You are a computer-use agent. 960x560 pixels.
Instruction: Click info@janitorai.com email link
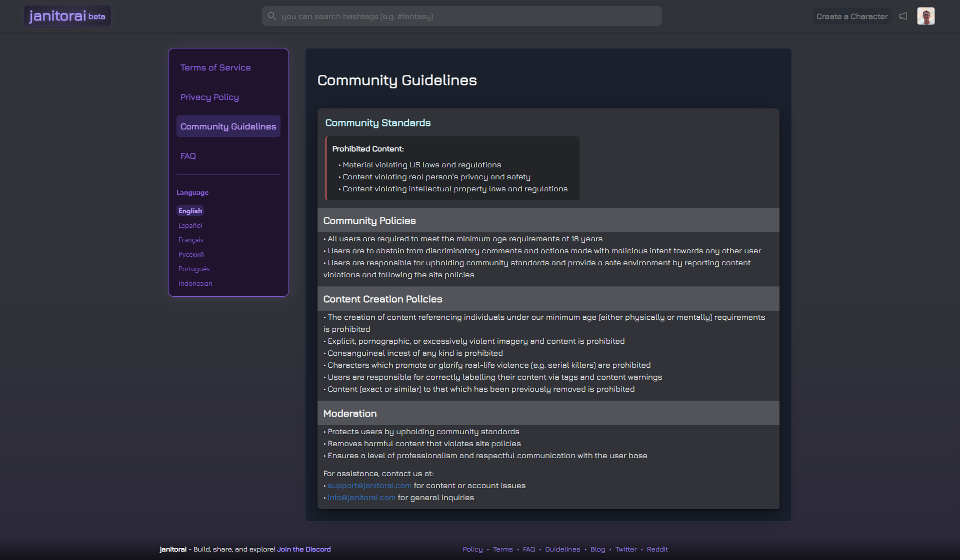click(x=361, y=498)
